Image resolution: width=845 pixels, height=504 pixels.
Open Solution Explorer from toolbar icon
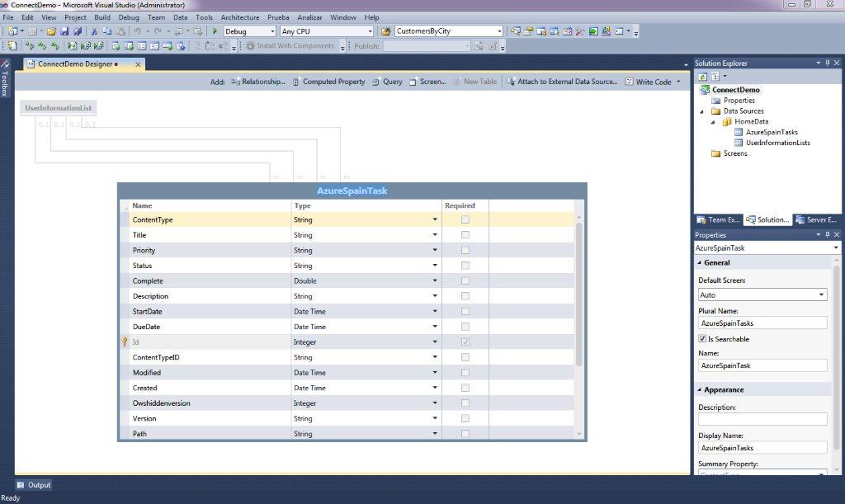click(x=516, y=31)
